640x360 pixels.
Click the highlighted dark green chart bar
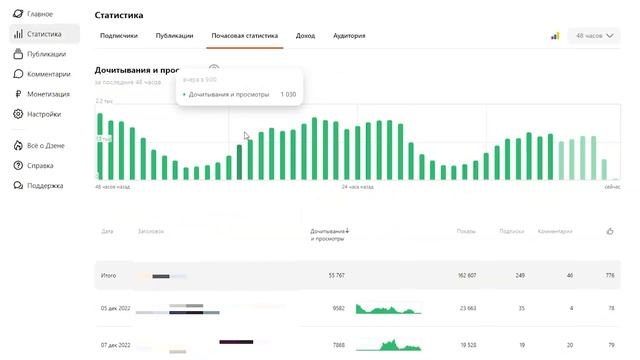point(239,162)
